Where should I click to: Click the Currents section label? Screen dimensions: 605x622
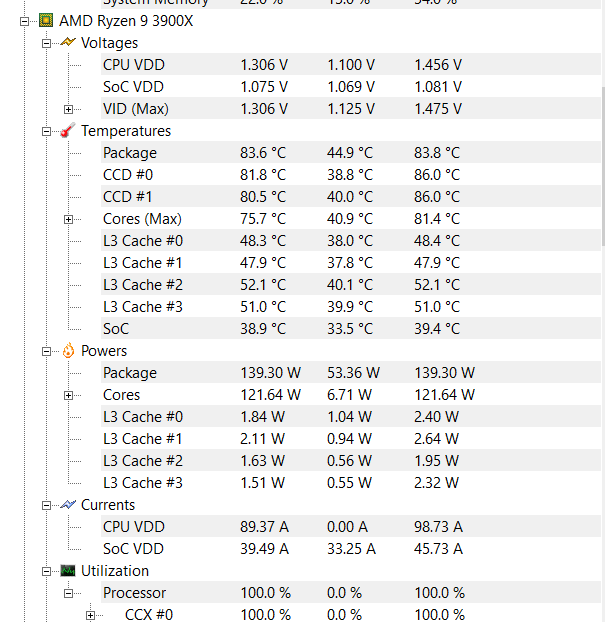[108, 505]
